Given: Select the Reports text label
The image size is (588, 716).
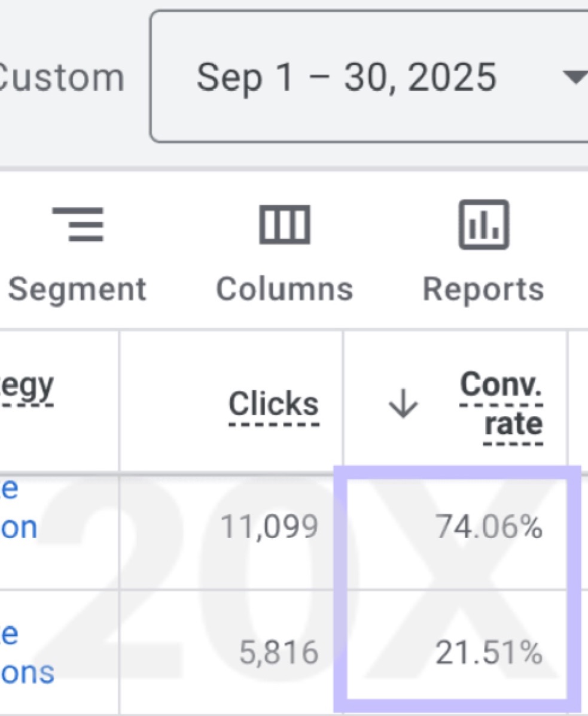Looking at the screenshot, I should 483,289.
